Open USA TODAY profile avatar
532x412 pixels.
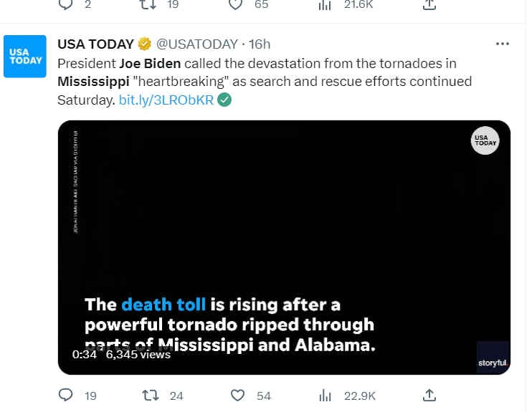pyautogui.click(x=25, y=57)
